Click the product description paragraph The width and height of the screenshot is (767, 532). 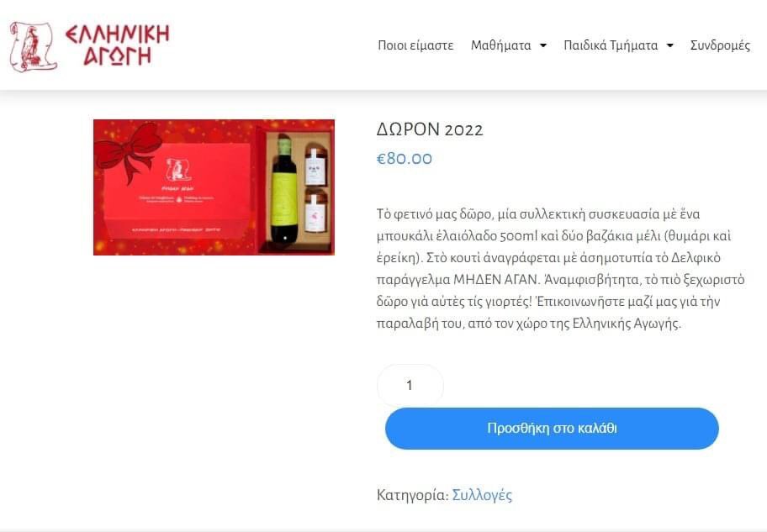click(x=561, y=268)
